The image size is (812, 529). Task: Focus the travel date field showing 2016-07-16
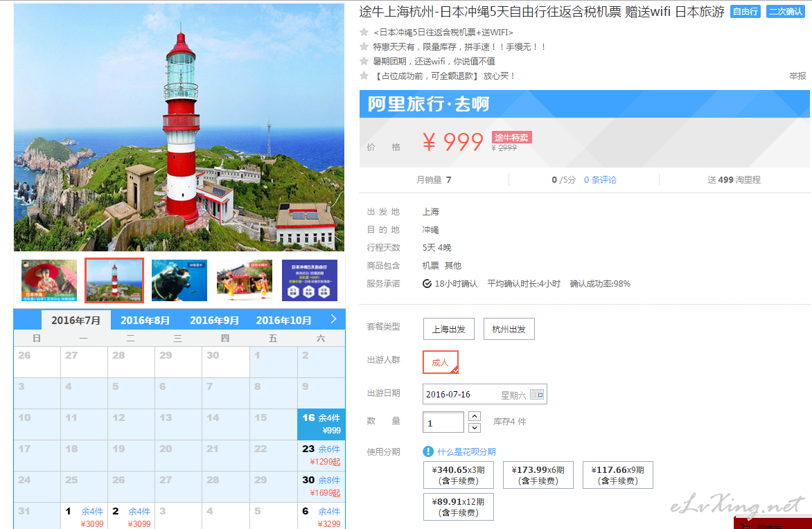485,395
